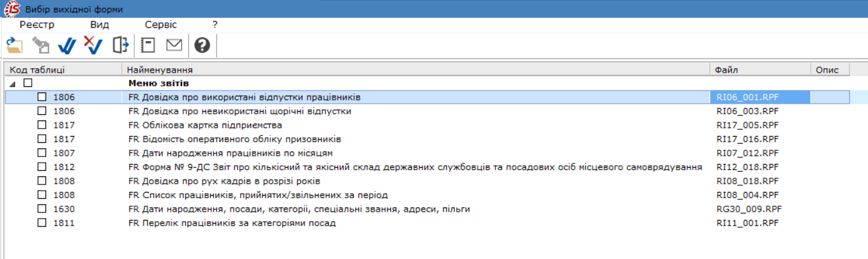Click the exit door icon
Image resolution: width=868 pixels, height=259 pixels.
[120, 45]
